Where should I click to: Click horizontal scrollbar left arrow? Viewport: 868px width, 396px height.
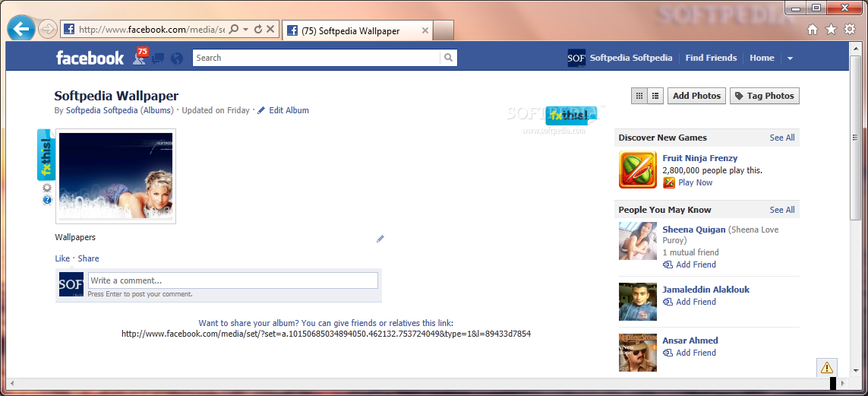tap(12, 383)
